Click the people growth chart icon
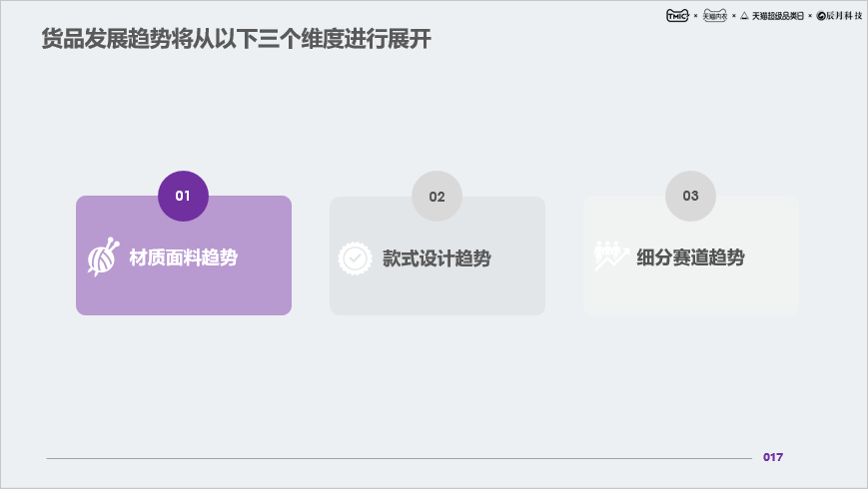This screenshot has width=868, height=489. 609,256
